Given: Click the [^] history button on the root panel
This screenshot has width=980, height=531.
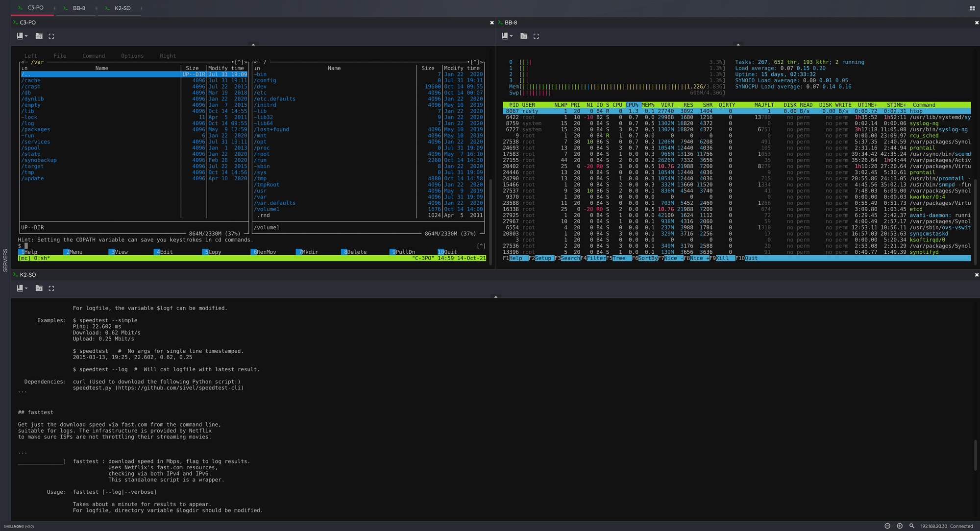Looking at the screenshot, I should [x=475, y=62].
